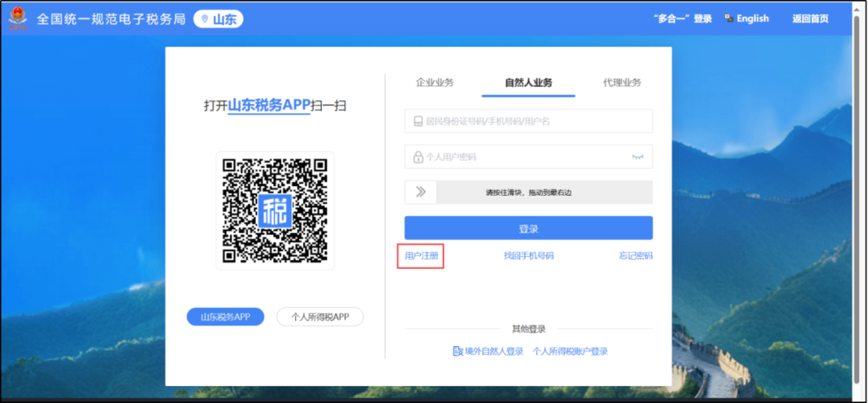
Task: Click the ID/phone/username input field
Action: [x=529, y=121]
